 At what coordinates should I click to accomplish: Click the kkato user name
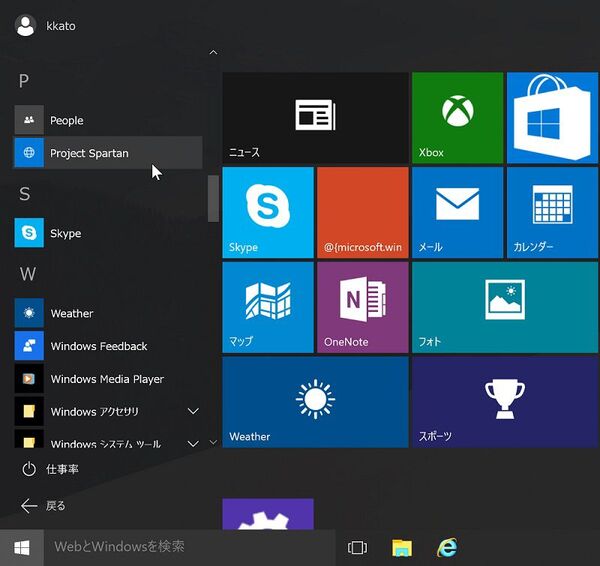click(x=60, y=26)
